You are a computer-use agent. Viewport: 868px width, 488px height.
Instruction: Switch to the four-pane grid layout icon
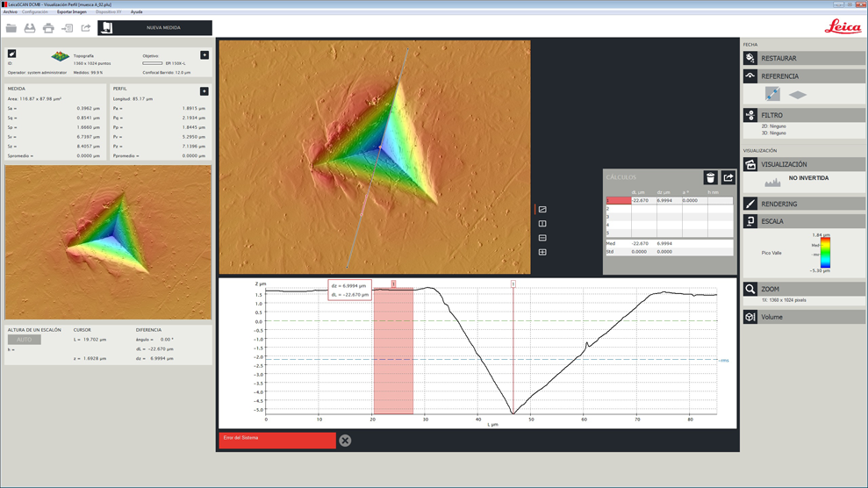point(542,252)
